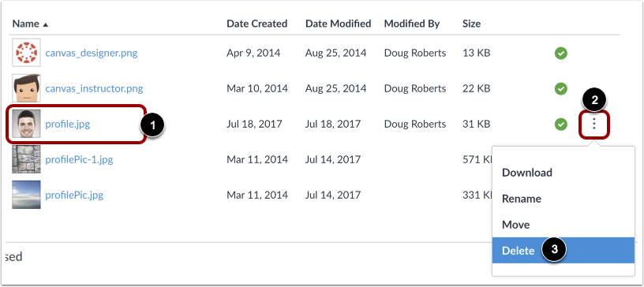Click profile.jpg face thumbnail
Viewport: 644px width, 287px height.
26,124
